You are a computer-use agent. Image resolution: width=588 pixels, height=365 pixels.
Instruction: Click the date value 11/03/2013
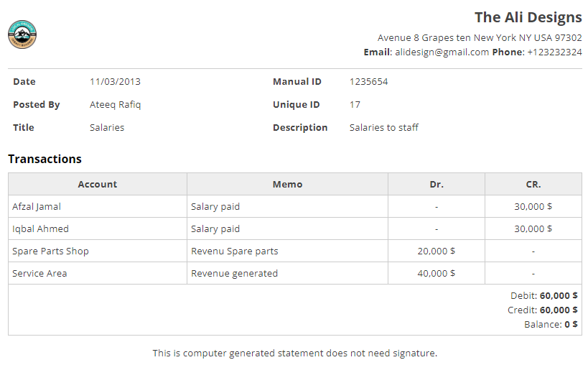pyautogui.click(x=115, y=81)
